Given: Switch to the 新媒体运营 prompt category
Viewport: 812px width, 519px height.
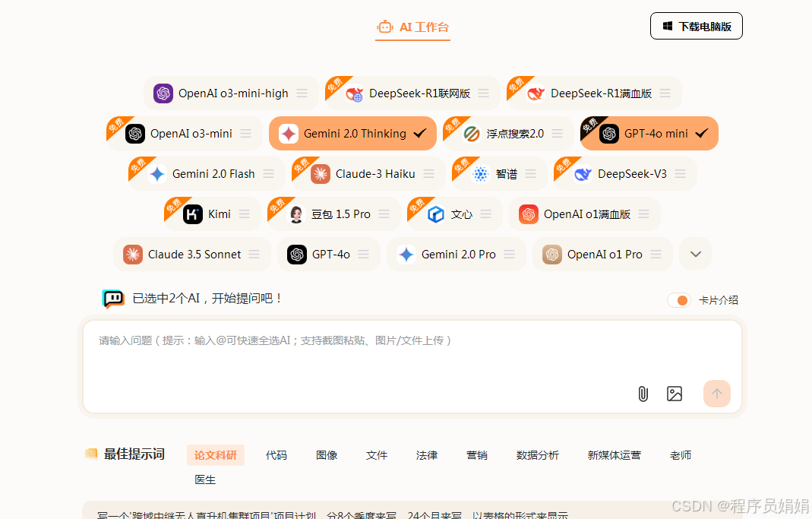Looking at the screenshot, I should coord(615,455).
